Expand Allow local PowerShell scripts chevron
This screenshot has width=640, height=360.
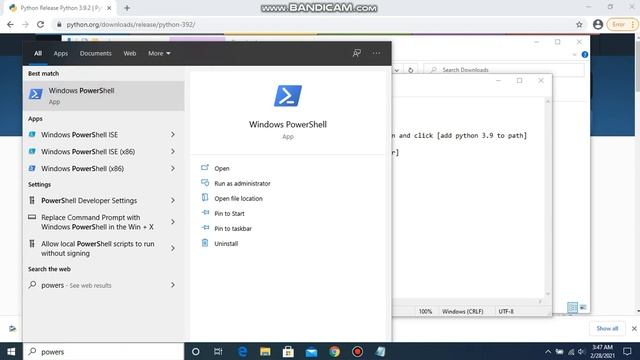pos(173,248)
